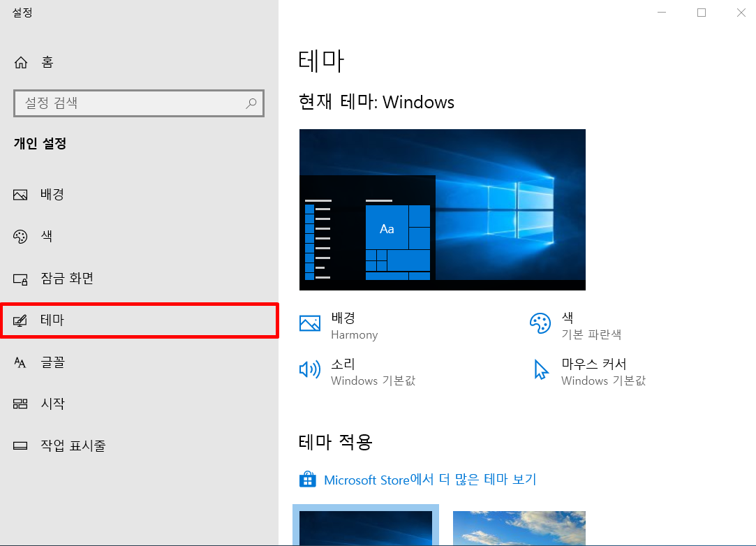The image size is (756, 546).
Task: Select the sky clouds theme thumbnail
Action: point(519,528)
